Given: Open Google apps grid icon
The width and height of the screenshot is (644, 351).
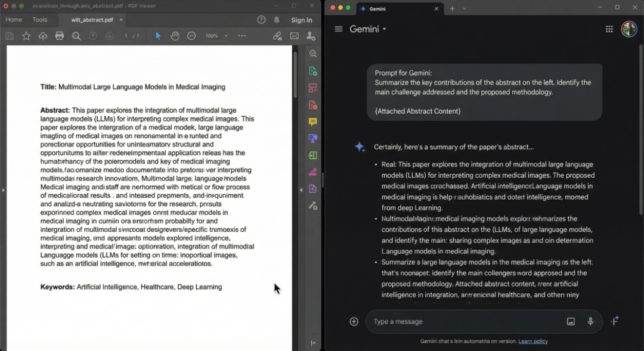Looking at the screenshot, I should (609, 29).
